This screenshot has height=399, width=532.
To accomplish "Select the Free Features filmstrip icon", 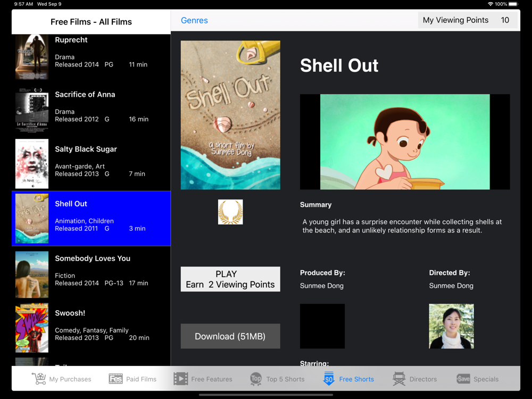I will click(180, 379).
